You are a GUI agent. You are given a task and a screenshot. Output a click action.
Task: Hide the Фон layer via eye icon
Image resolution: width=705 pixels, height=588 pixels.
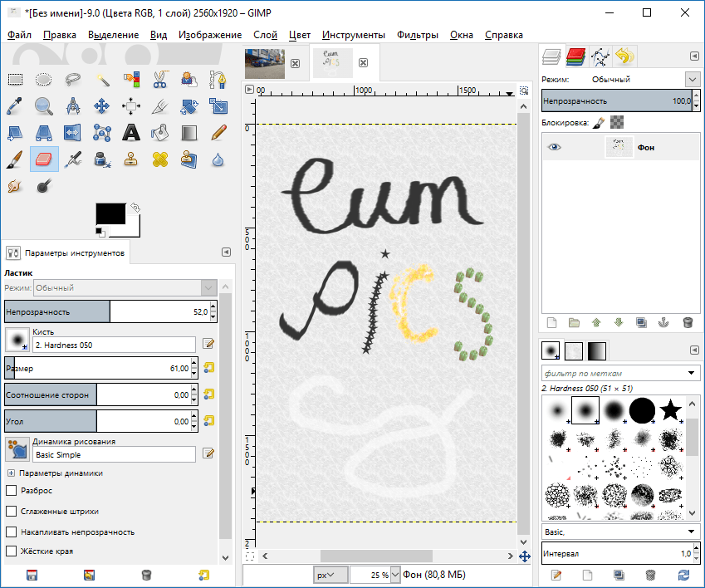click(x=554, y=147)
